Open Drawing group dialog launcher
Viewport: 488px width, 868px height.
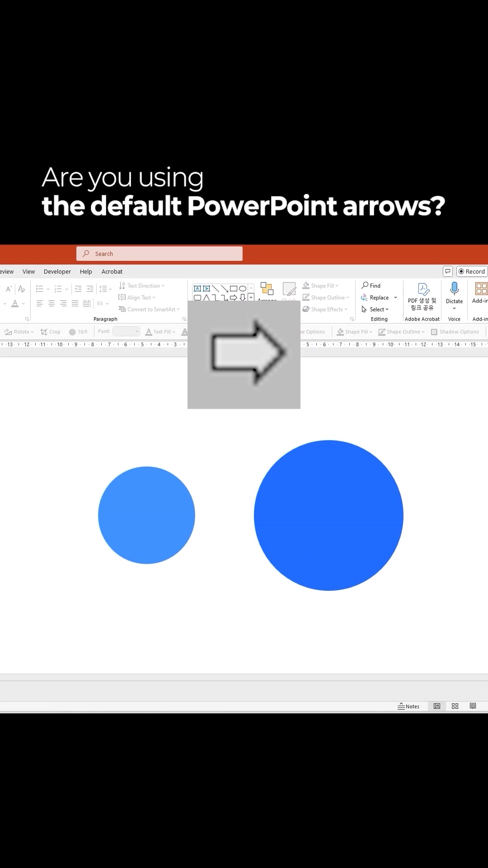click(x=352, y=319)
